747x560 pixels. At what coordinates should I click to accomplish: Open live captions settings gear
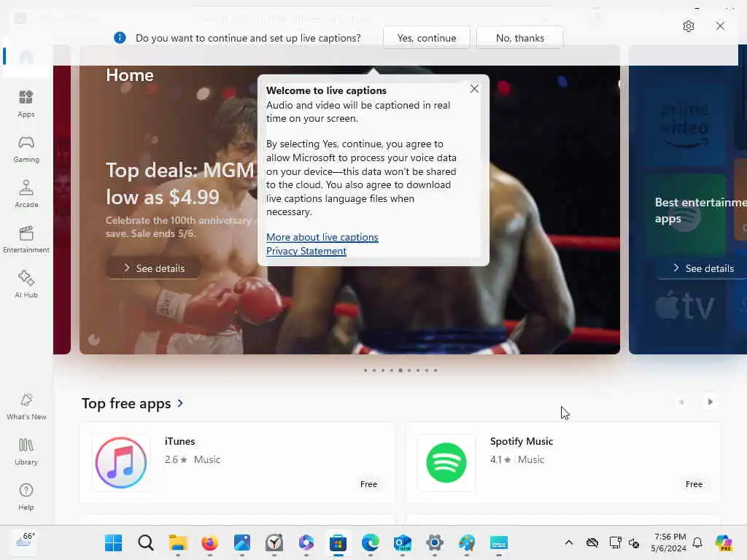pyautogui.click(x=688, y=26)
